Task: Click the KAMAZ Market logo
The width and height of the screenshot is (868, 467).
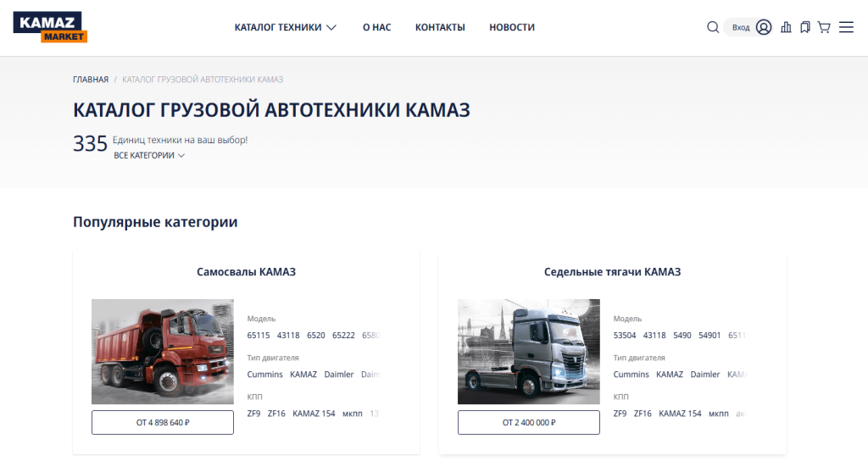Action: (50, 27)
